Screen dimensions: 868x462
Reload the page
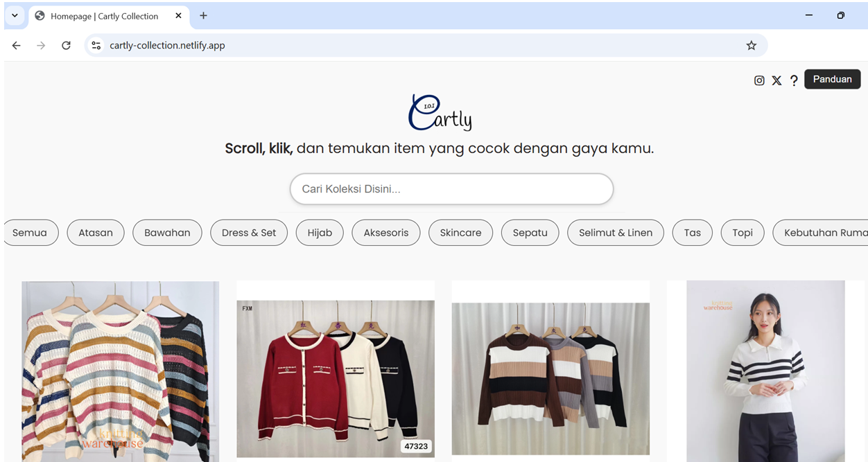(x=66, y=45)
